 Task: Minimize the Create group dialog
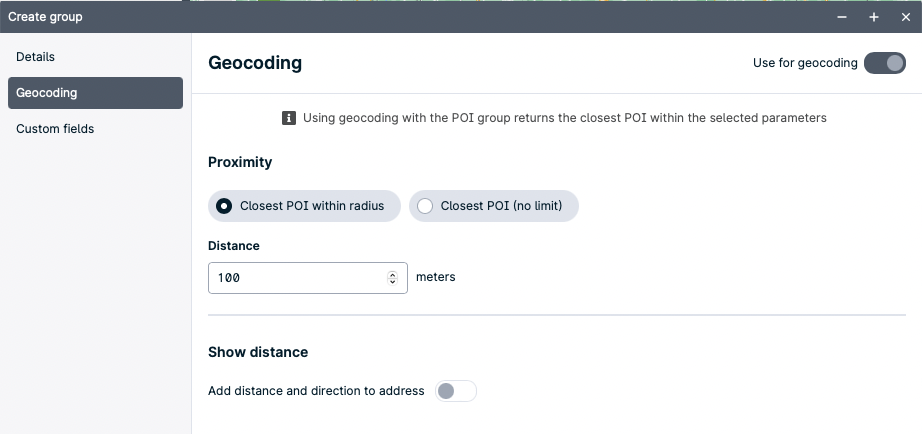(842, 17)
